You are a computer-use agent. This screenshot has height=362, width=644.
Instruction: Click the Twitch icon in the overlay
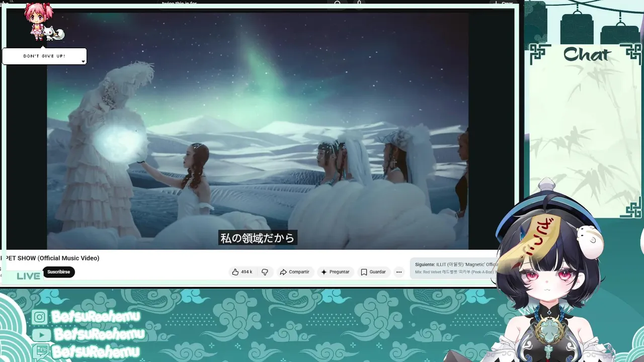[41, 351]
